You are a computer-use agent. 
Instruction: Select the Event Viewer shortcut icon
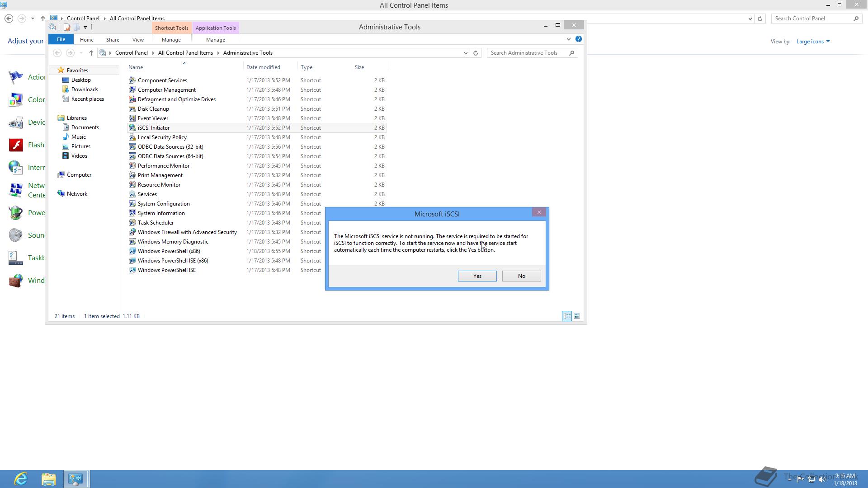point(132,118)
